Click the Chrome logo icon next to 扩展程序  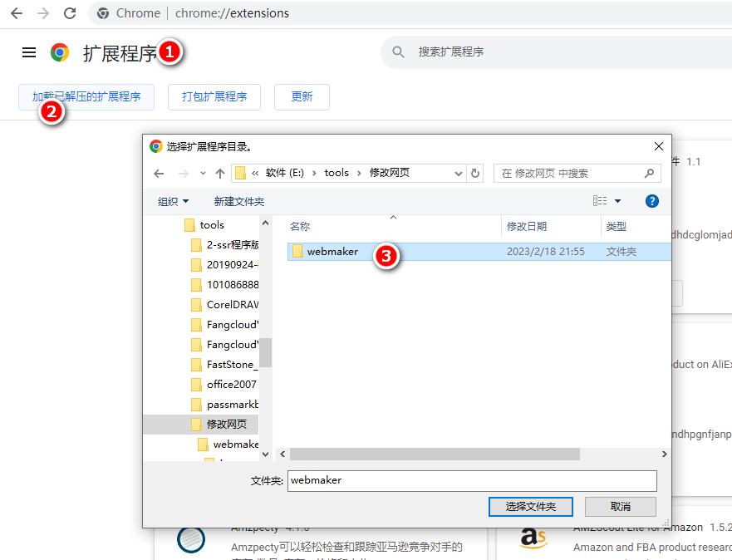tap(59, 52)
